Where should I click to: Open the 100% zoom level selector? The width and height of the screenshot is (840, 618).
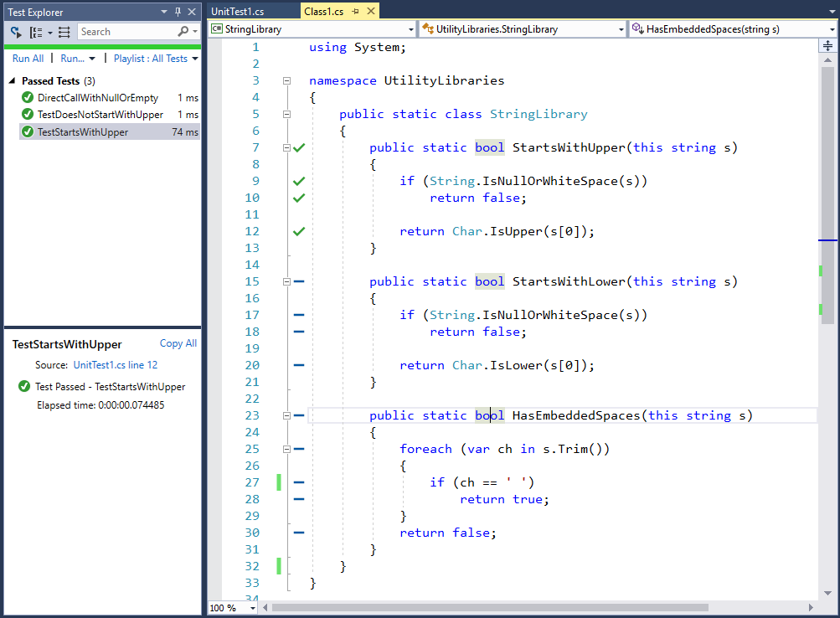coord(232,608)
